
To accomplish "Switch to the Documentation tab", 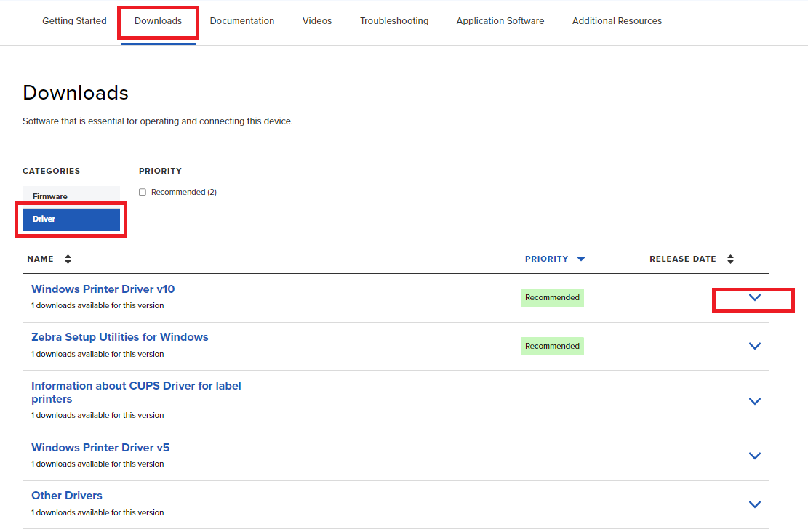I will [x=242, y=21].
